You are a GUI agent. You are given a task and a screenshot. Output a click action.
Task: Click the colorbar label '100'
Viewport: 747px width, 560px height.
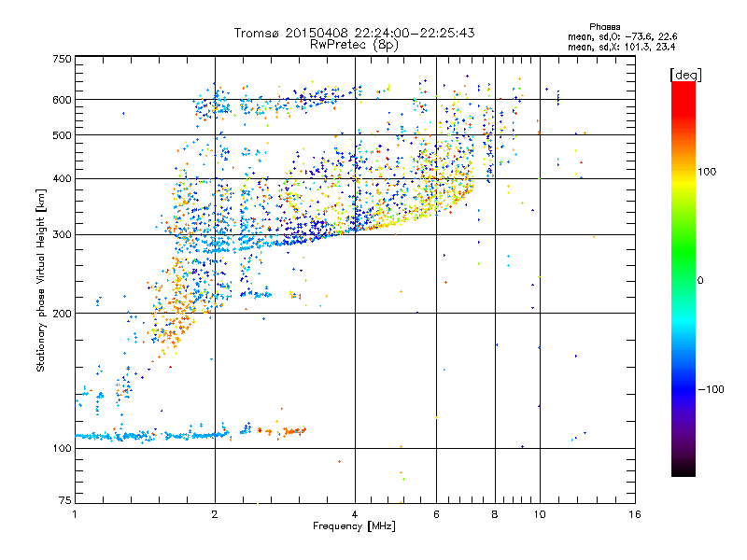pyautogui.click(x=707, y=172)
